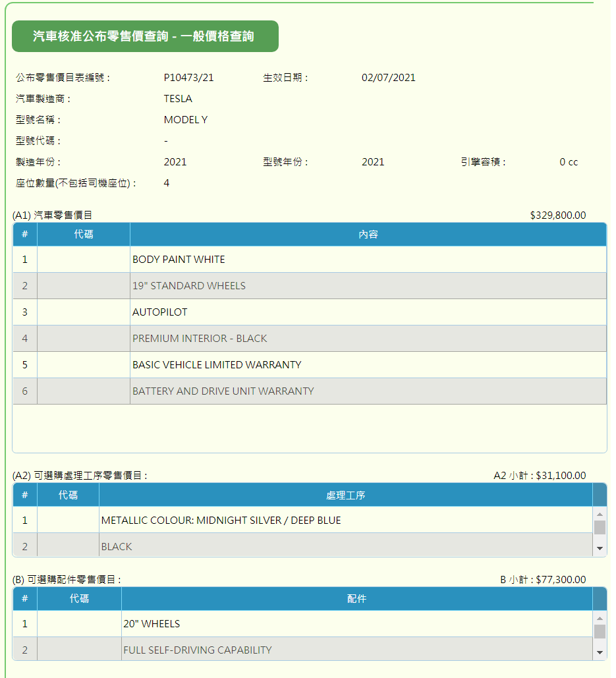Screen dimensions: 616x678
Task: Click the 代碼 header in the A2 table
Action: point(68,495)
